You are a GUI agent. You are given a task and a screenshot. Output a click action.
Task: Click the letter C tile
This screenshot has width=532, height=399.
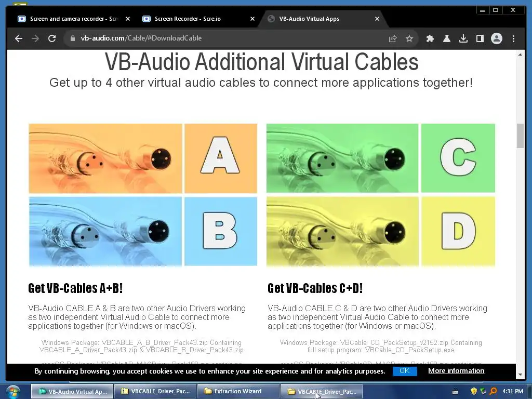point(458,158)
